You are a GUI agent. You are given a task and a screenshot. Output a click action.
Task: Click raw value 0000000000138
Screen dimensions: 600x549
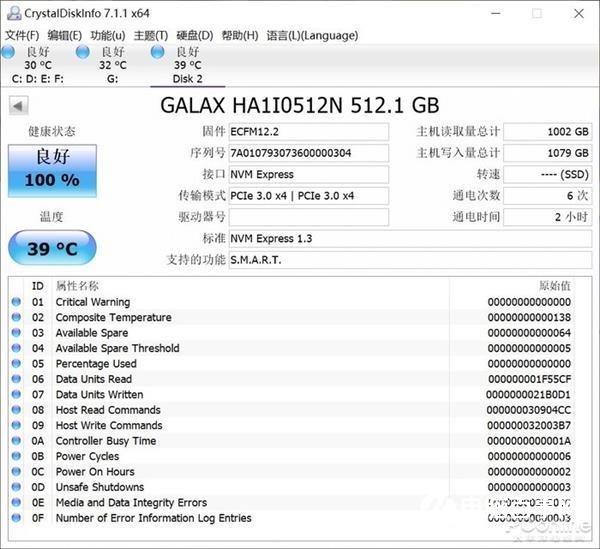click(x=529, y=318)
